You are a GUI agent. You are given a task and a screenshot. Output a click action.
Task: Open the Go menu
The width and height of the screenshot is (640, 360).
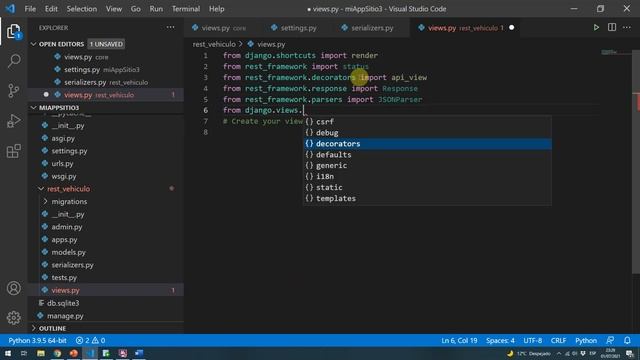pos(136,9)
